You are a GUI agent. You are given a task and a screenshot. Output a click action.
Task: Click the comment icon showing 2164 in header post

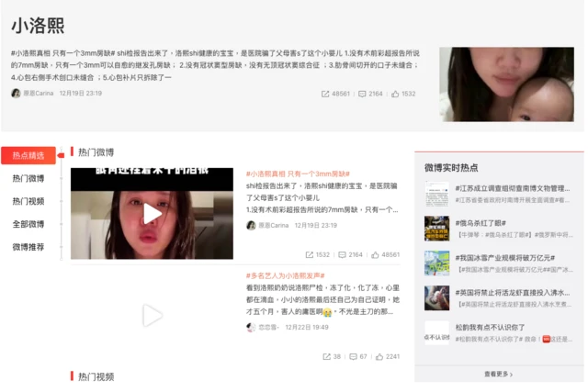pyautogui.click(x=362, y=94)
